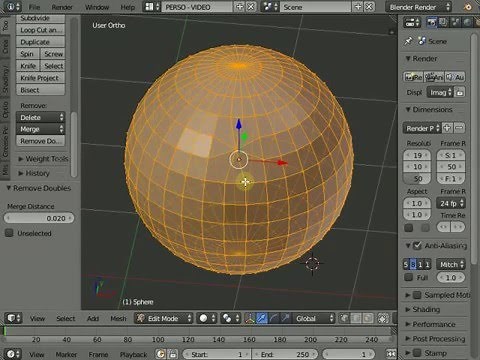Enable Sampled Motion Blur checkbox

tap(417, 295)
